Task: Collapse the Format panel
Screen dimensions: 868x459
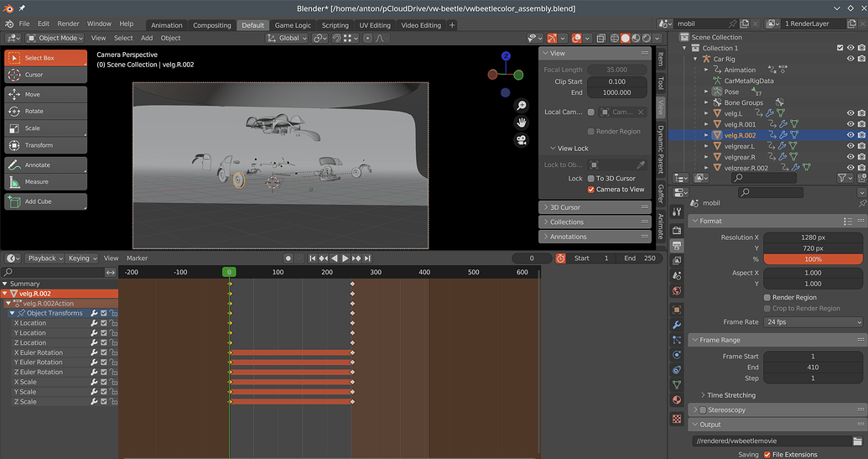Action: pyautogui.click(x=695, y=221)
